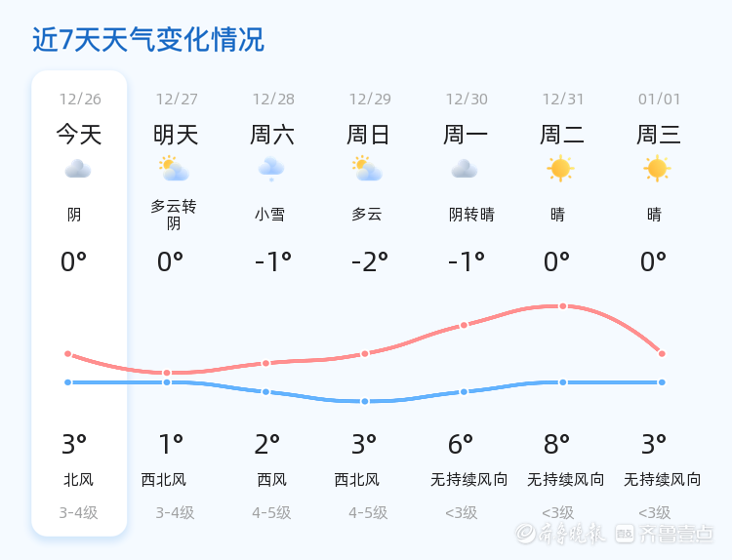This screenshot has height=560, width=732.
Task: Select the 周六 day label
Action: (272, 134)
